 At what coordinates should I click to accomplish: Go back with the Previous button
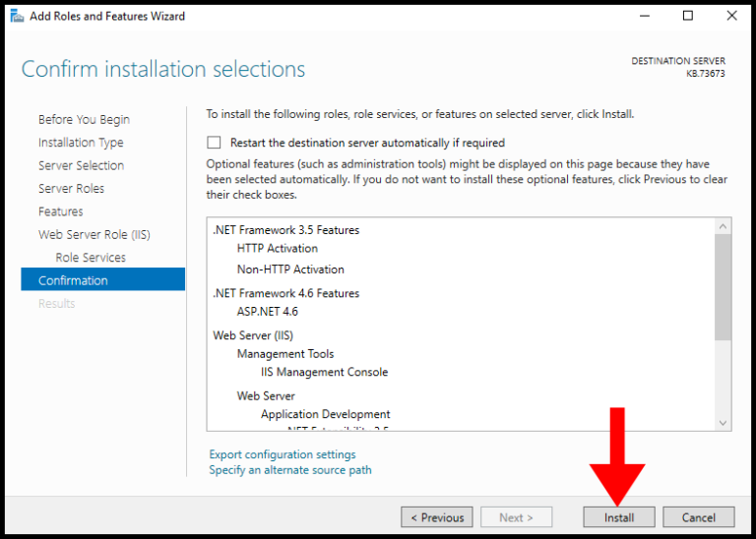pos(437,517)
